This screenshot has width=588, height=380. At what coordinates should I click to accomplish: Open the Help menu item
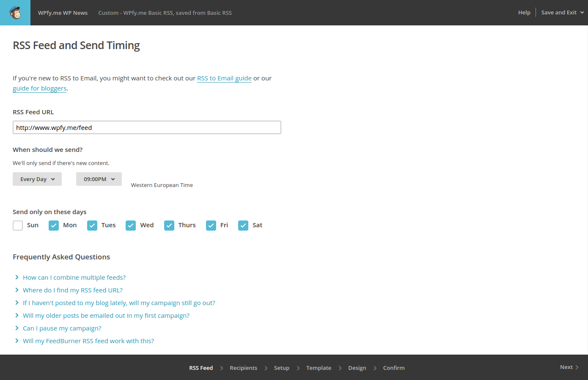pos(524,13)
